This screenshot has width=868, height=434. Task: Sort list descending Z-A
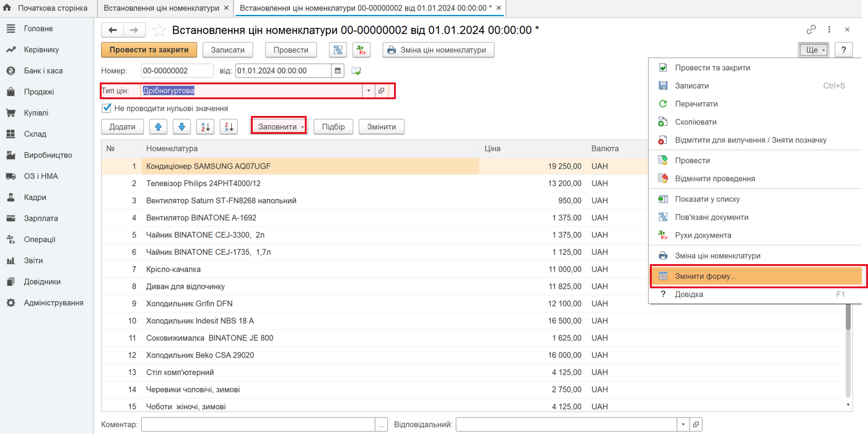(229, 126)
